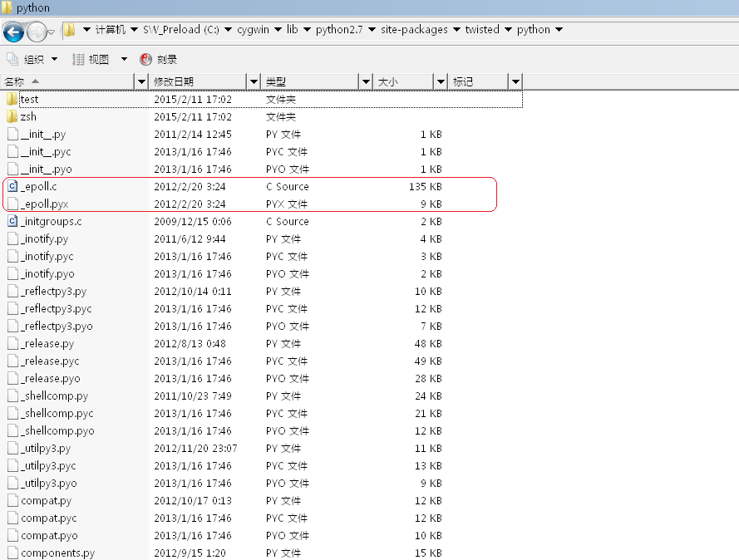Select the _epoll.pyx file

[44, 204]
